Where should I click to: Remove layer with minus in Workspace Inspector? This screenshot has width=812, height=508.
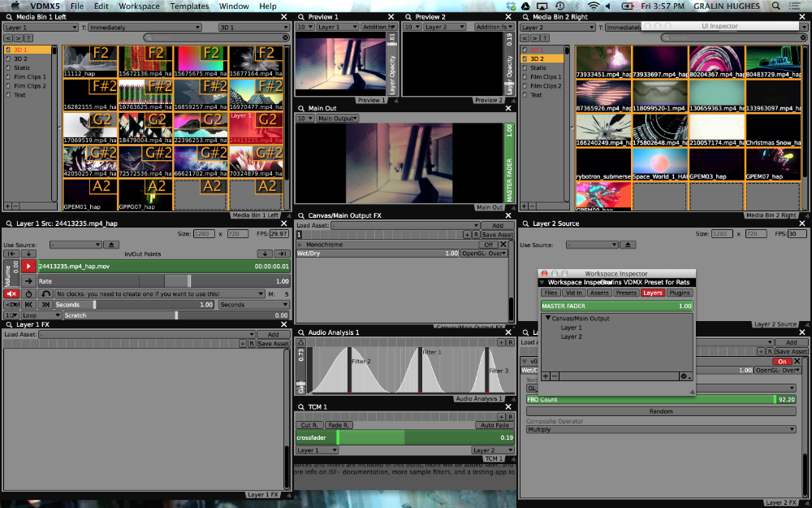(x=554, y=376)
